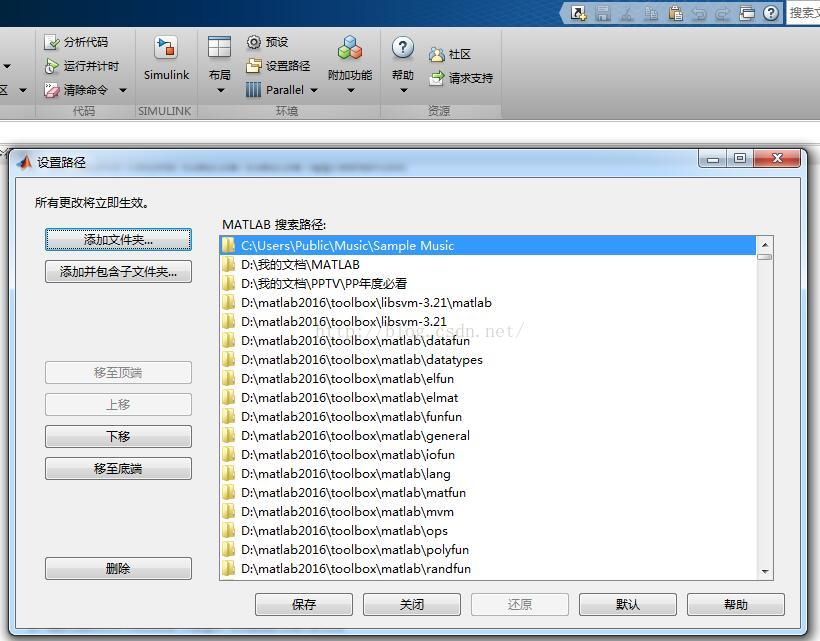Image resolution: width=820 pixels, height=641 pixels.
Task: Click the switch windows icon in the quick access toolbar
Action: tap(747, 13)
